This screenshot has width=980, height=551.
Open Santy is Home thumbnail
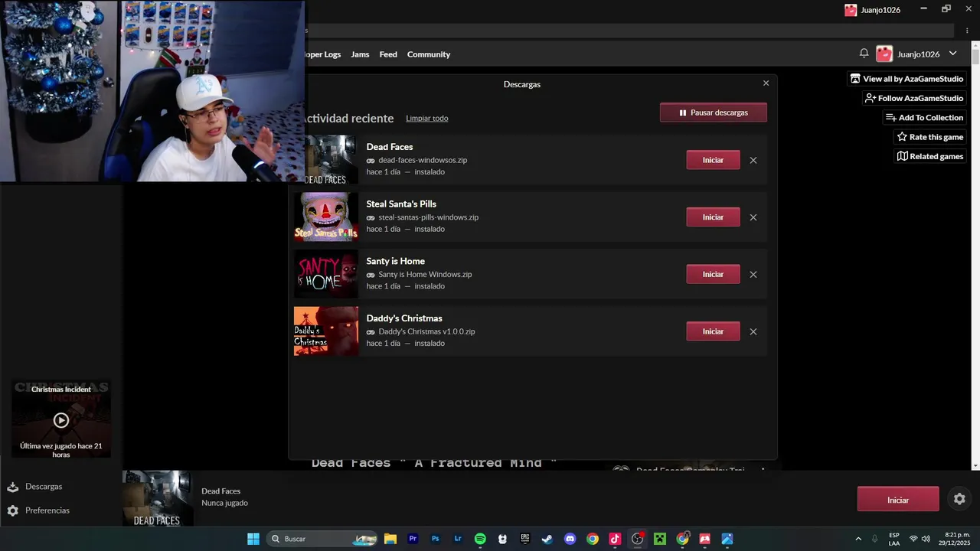(325, 274)
